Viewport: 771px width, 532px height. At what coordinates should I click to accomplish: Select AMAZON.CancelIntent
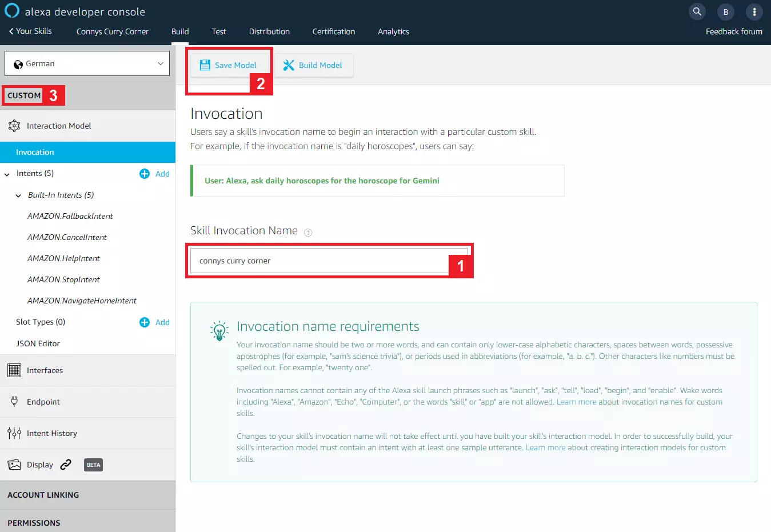(67, 237)
